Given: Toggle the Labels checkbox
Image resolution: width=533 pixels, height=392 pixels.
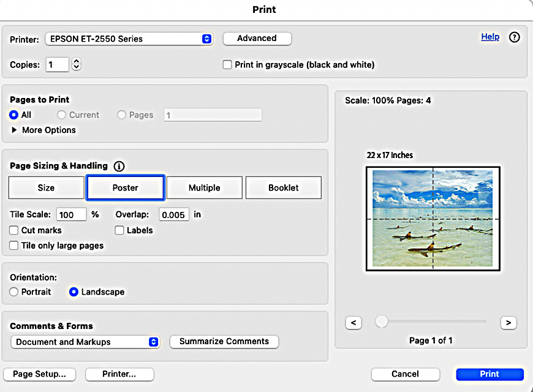Looking at the screenshot, I should coord(119,230).
